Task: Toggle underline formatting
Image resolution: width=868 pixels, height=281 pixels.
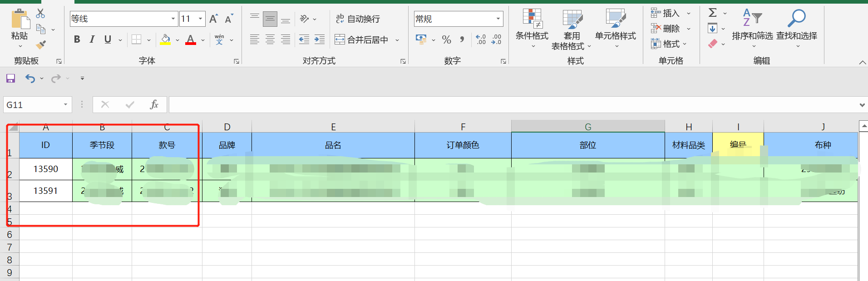Action: [x=108, y=39]
